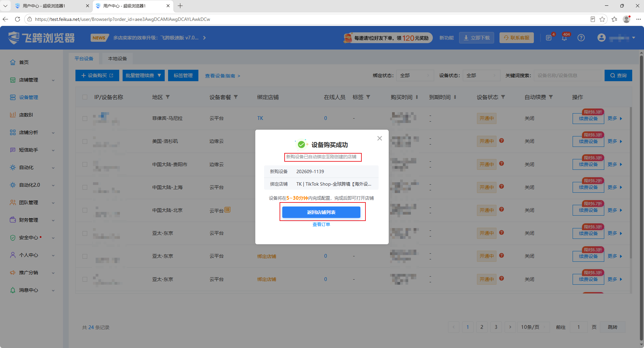Contact support via 联系客服 button
The height and width of the screenshot is (348, 644).
point(517,38)
